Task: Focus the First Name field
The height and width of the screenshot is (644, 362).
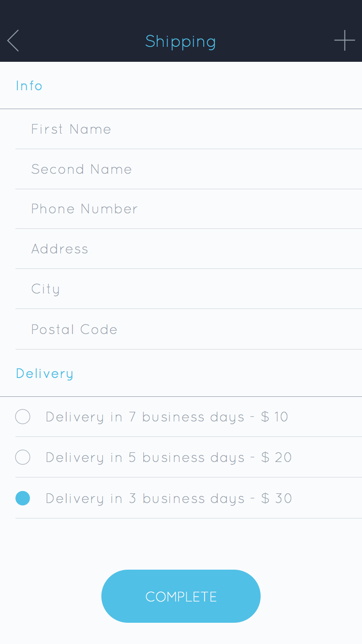Action: pos(188,129)
